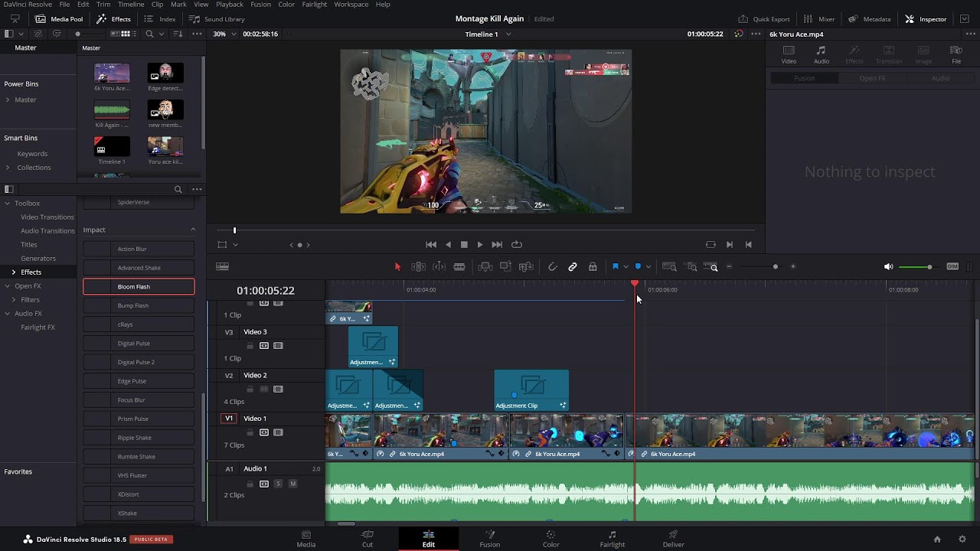Toggle Linked Selection chain button

[x=573, y=266]
